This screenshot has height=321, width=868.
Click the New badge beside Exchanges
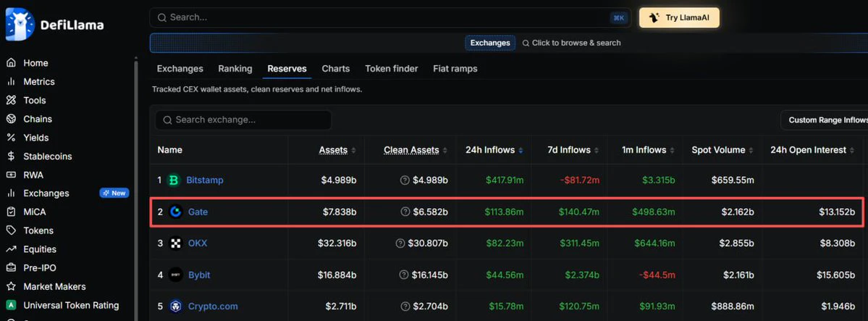pos(114,193)
